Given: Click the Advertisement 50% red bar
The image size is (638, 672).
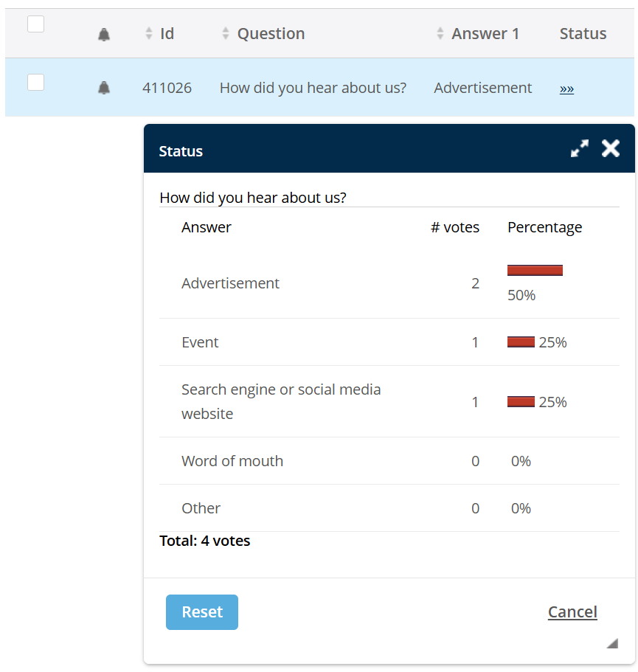Looking at the screenshot, I should (x=535, y=271).
